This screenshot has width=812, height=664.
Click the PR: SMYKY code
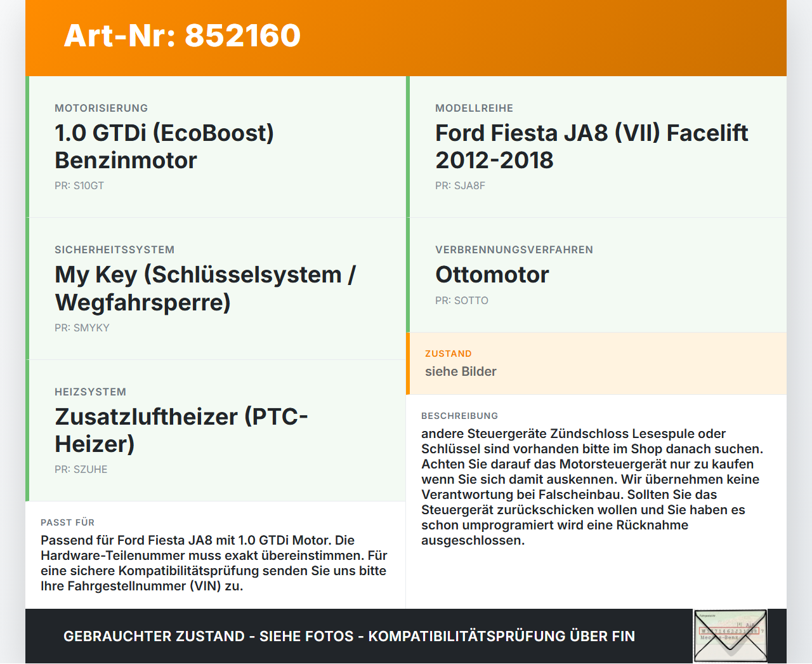82,328
